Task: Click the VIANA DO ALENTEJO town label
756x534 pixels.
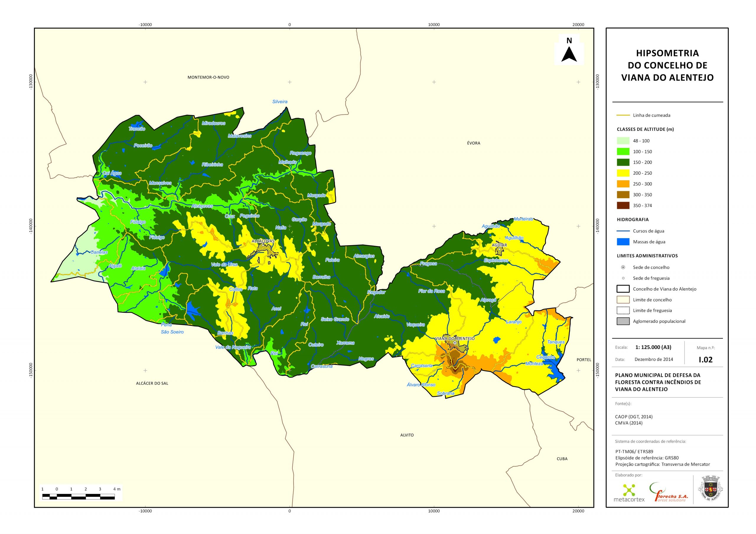Action: pos(455,338)
